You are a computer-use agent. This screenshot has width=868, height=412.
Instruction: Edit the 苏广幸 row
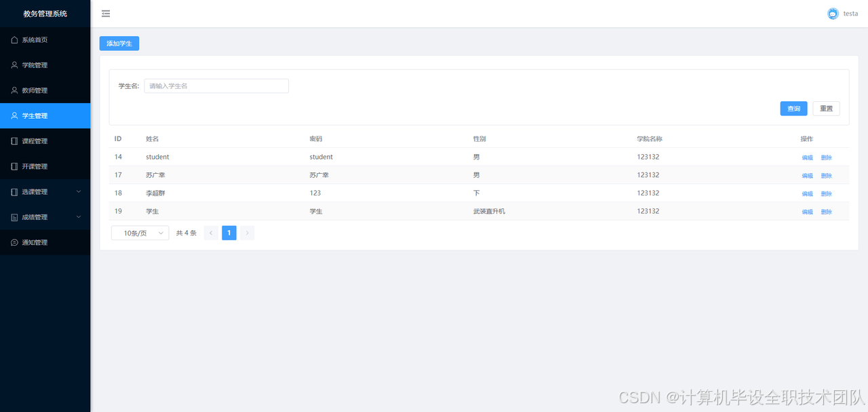pyautogui.click(x=807, y=176)
